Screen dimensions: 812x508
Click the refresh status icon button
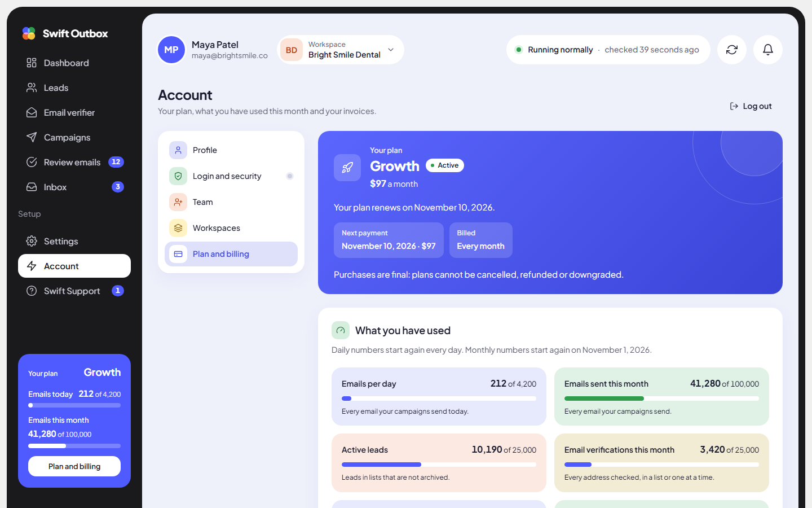click(x=732, y=50)
